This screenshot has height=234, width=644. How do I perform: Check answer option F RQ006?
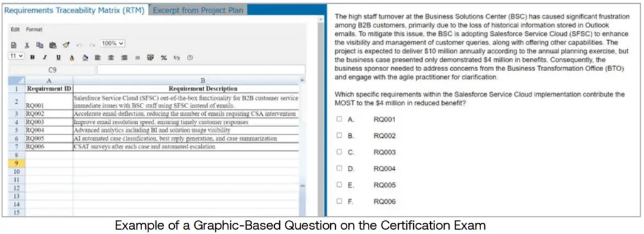[339, 201]
